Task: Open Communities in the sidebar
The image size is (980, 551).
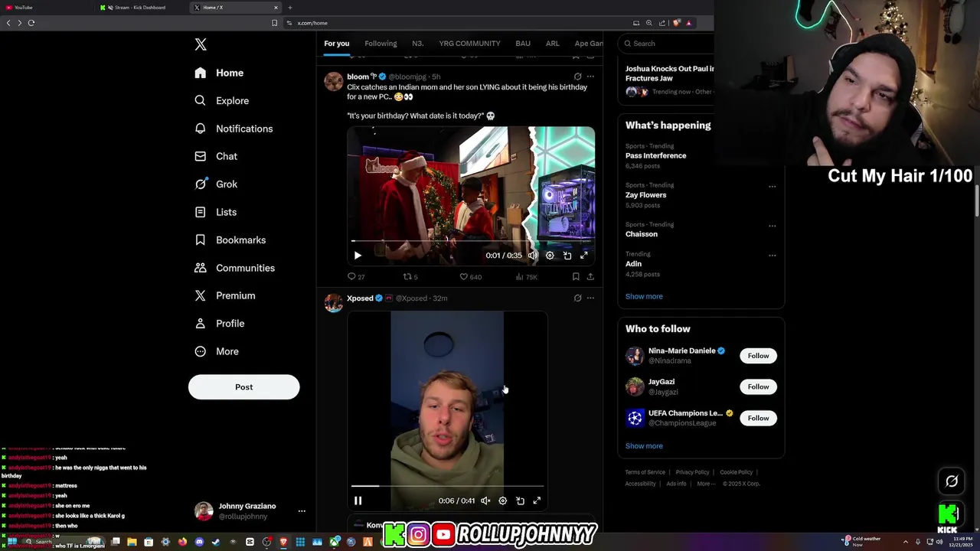Action: [x=234, y=268]
